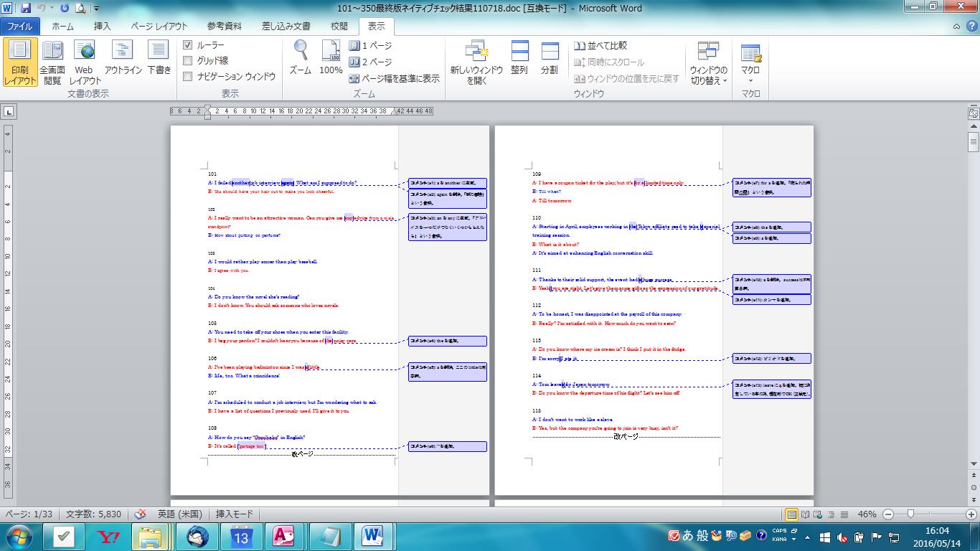
Task: Select Print Layout (印刷レイアウト) view
Action: coord(19,63)
